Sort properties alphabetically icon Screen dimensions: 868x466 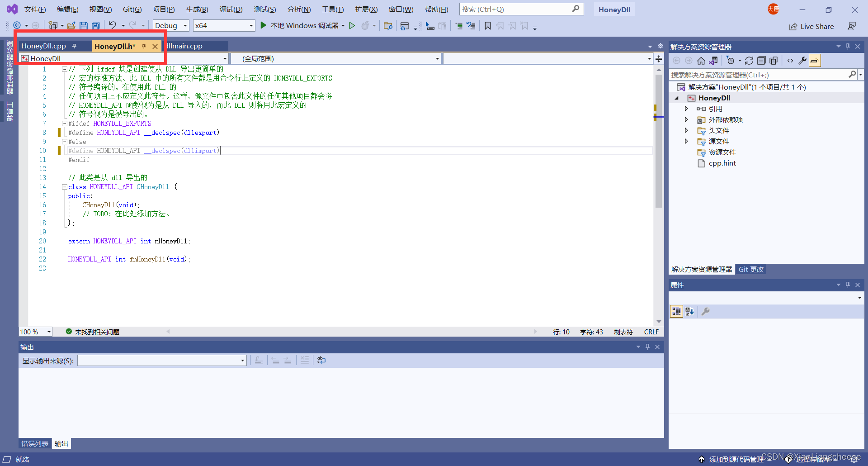pyautogui.click(x=689, y=311)
